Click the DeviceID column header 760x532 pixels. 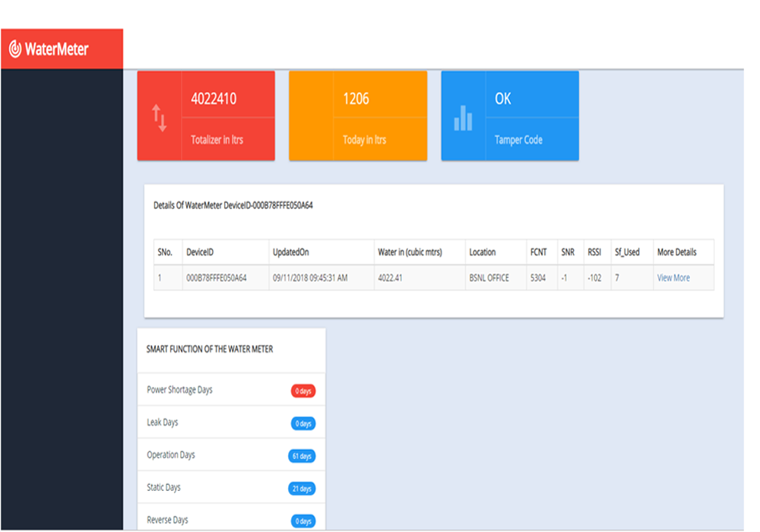(x=202, y=252)
